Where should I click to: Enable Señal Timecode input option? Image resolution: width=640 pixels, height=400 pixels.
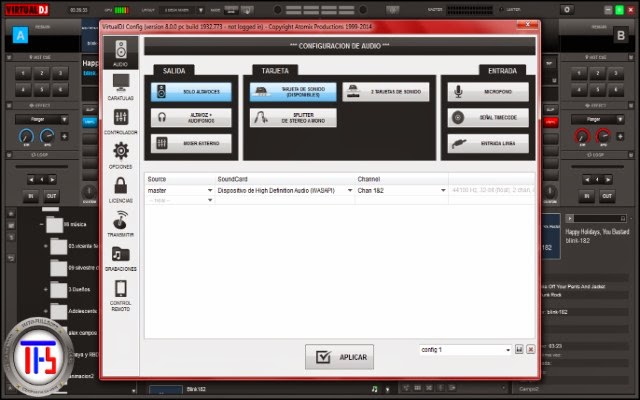point(488,118)
